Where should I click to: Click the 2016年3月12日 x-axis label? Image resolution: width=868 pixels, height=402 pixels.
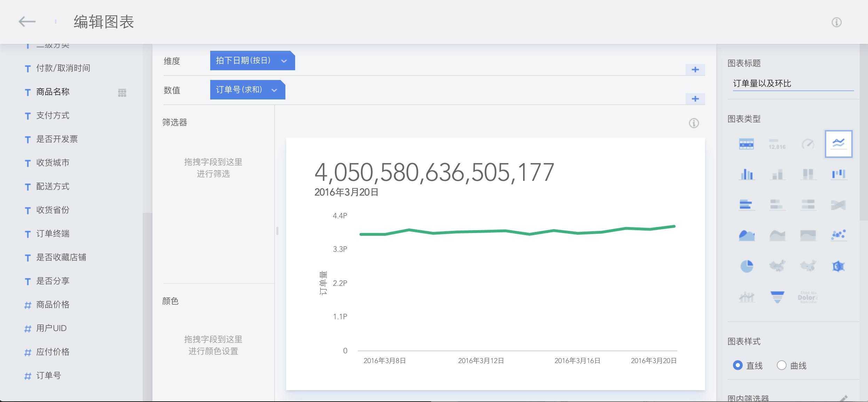(481, 361)
